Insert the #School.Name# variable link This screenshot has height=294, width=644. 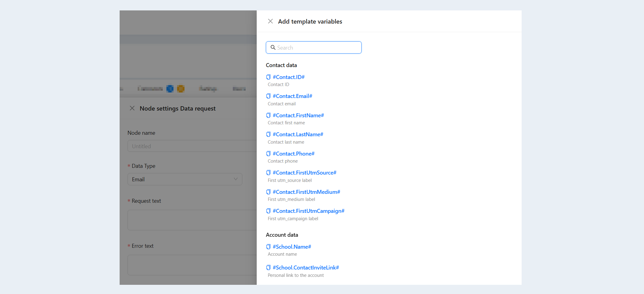(x=292, y=247)
